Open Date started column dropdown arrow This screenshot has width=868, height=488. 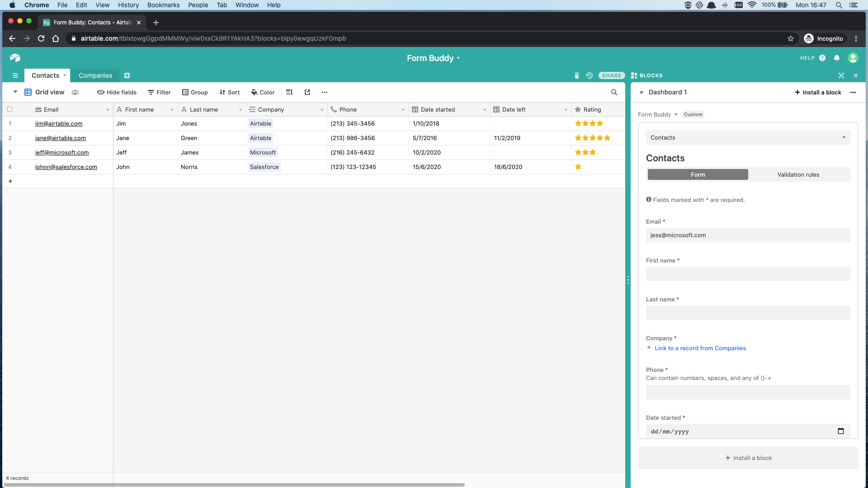(485, 110)
